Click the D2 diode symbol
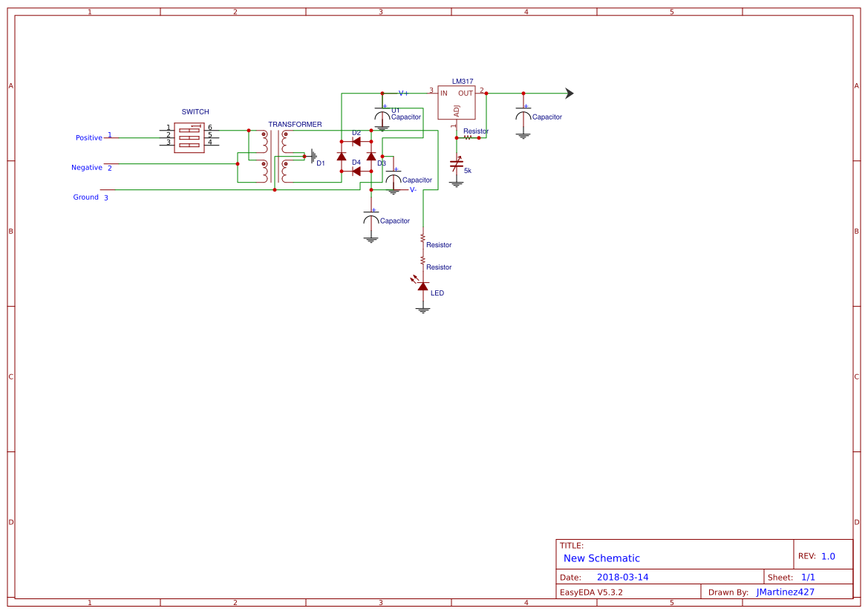The height and width of the screenshot is (614, 868). 356,142
